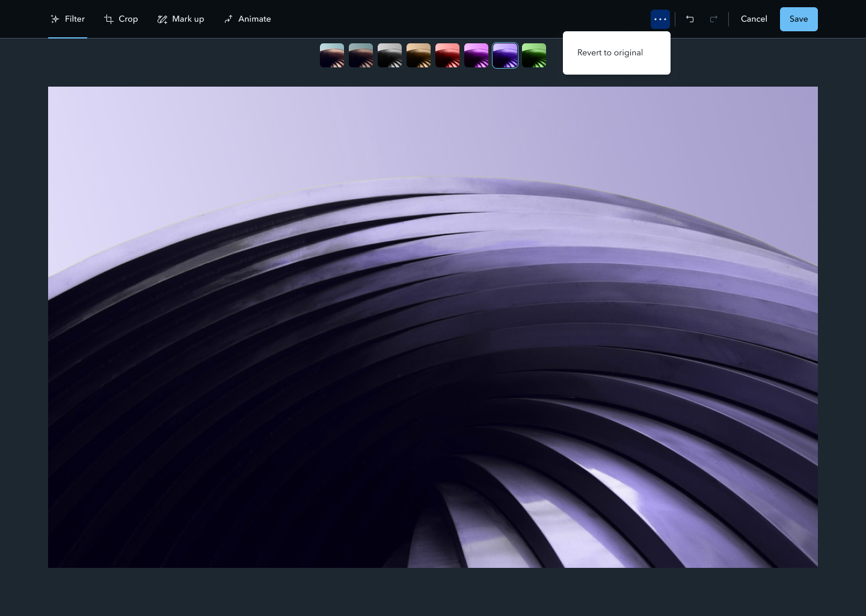Apply the green filter preset
This screenshot has width=866, height=616.
pyautogui.click(x=534, y=55)
